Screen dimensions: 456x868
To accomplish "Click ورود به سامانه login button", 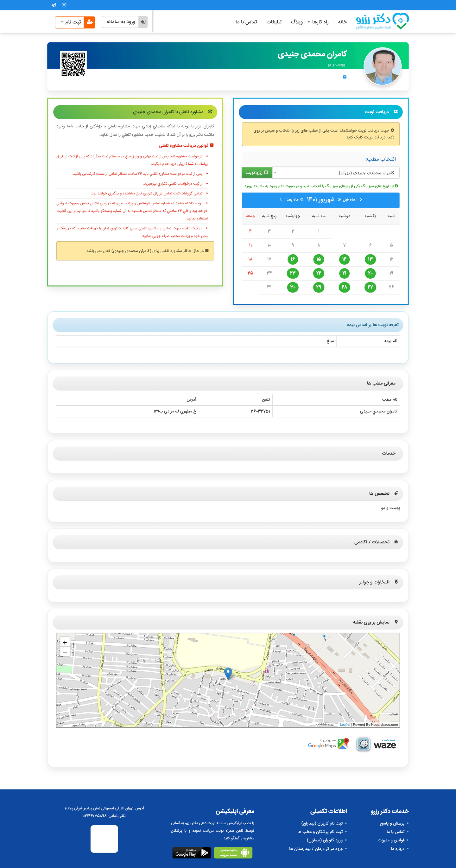I will [124, 22].
